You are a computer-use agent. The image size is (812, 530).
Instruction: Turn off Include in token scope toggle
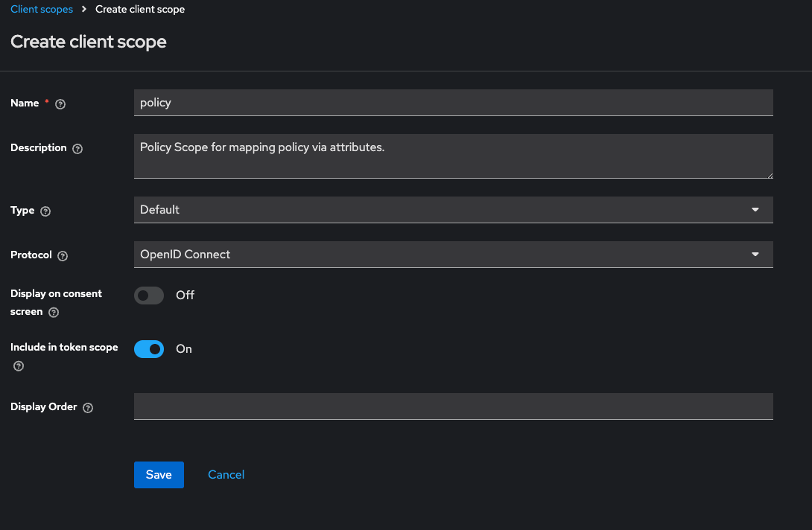click(149, 349)
